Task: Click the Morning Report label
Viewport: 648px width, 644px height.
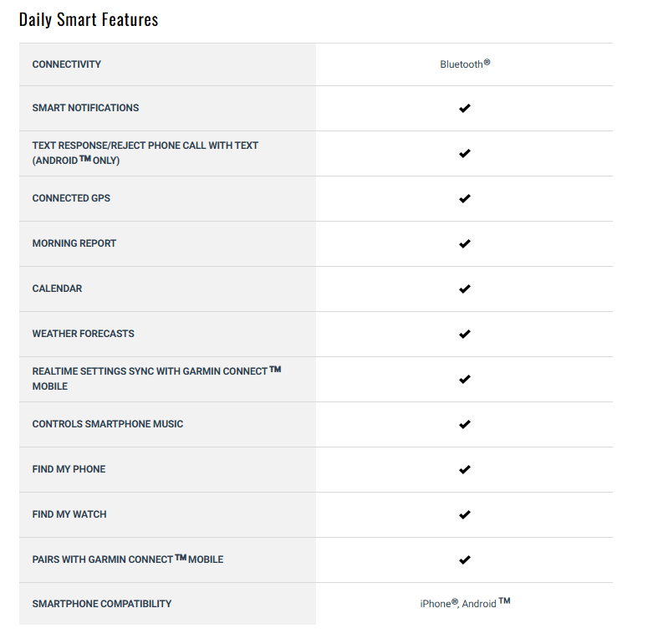Action: pos(74,243)
